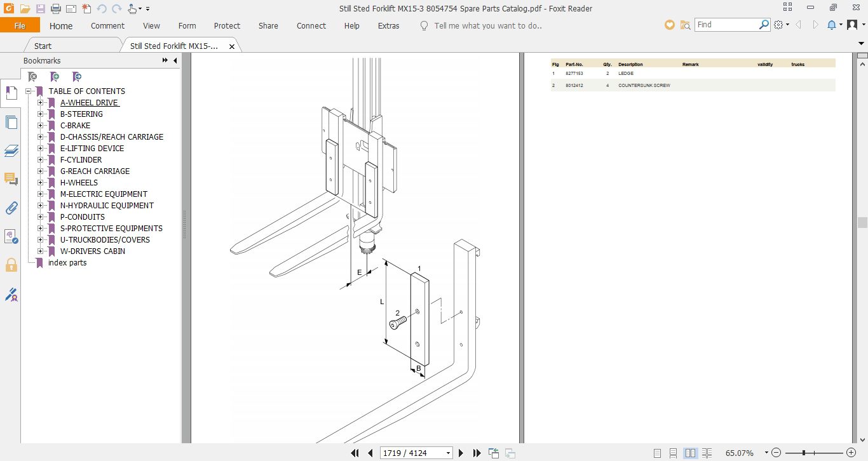Open the Share ribbon tab

(x=268, y=26)
